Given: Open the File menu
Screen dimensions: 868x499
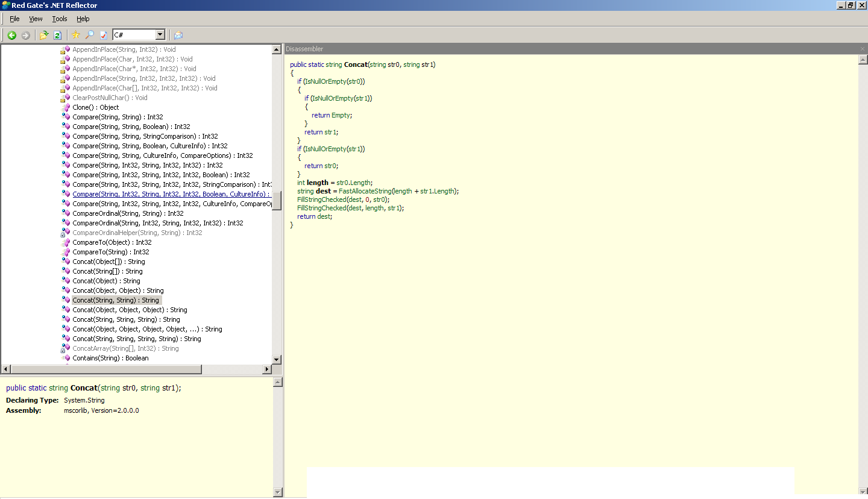Looking at the screenshot, I should [14, 19].
